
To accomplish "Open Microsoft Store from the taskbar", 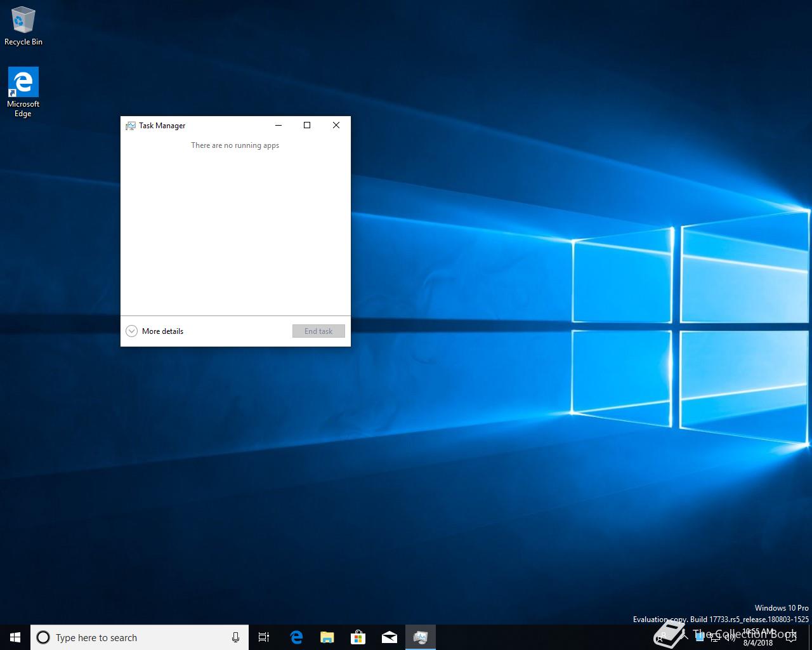I will point(358,637).
